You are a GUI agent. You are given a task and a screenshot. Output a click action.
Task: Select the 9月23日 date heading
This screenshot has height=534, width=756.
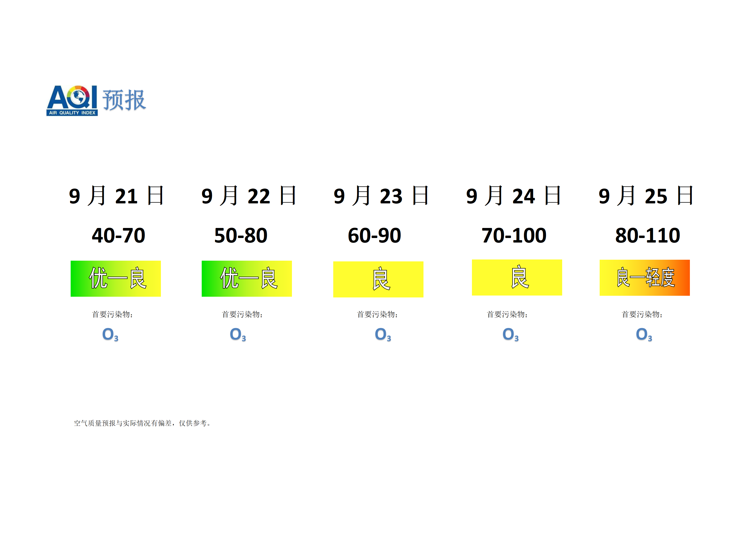pyautogui.click(x=381, y=196)
